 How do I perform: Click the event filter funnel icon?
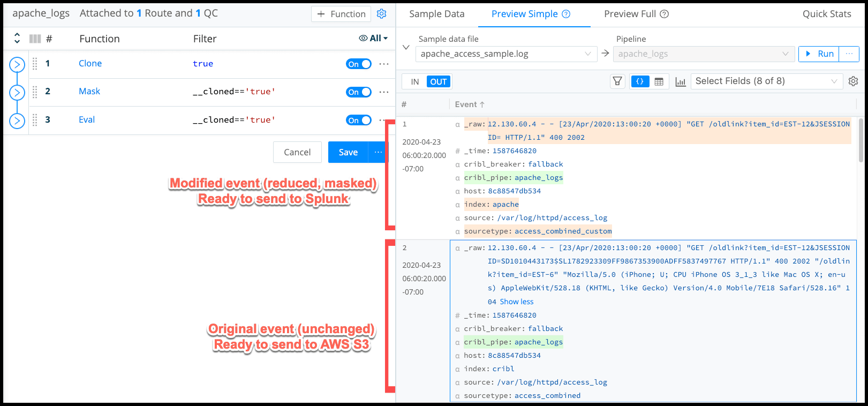pyautogui.click(x=617, y=81)
